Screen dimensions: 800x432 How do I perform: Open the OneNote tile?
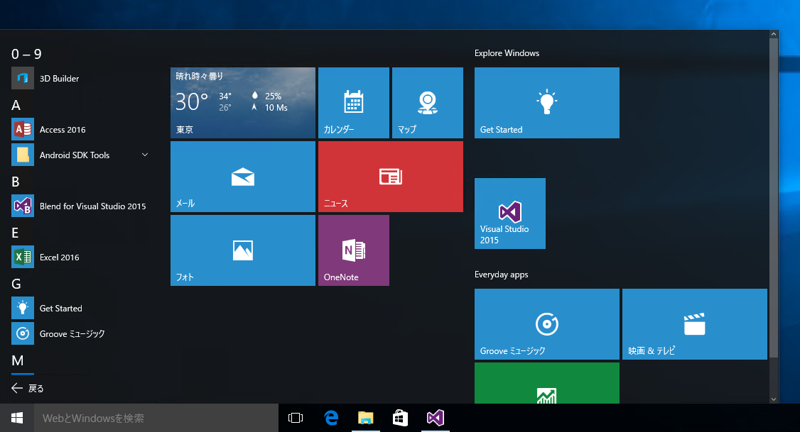(x=354, y=250)
